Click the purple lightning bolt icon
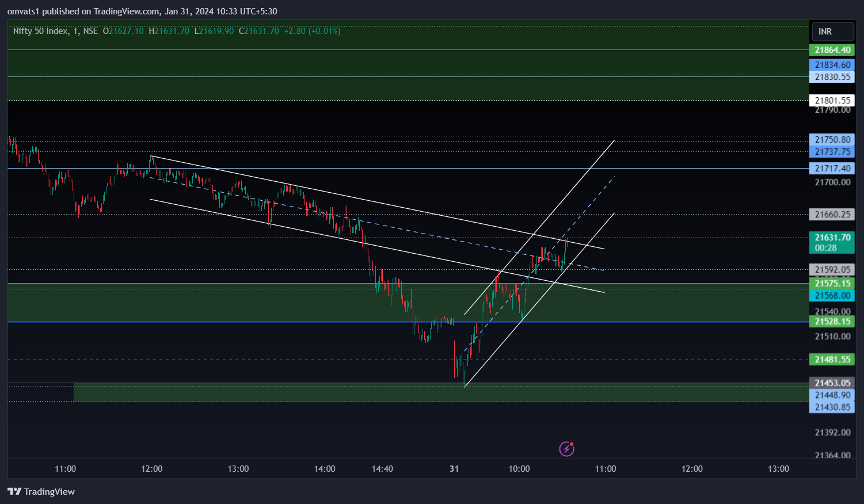 coord(566,449)
